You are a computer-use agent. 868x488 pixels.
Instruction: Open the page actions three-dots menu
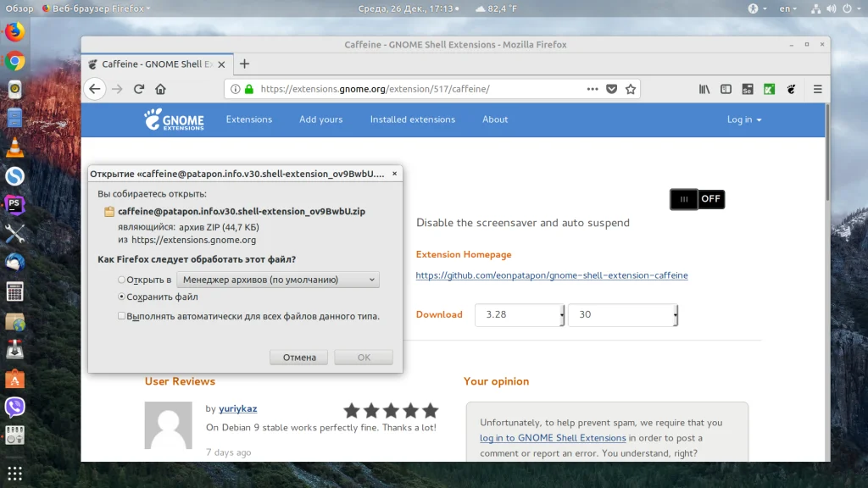tap(593, 89)
